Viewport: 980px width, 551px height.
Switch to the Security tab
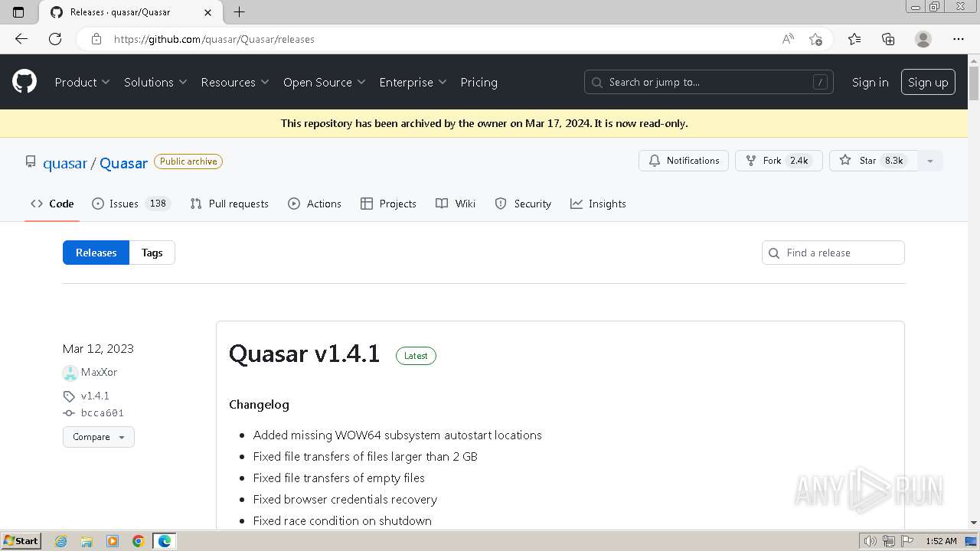(523, 204)
